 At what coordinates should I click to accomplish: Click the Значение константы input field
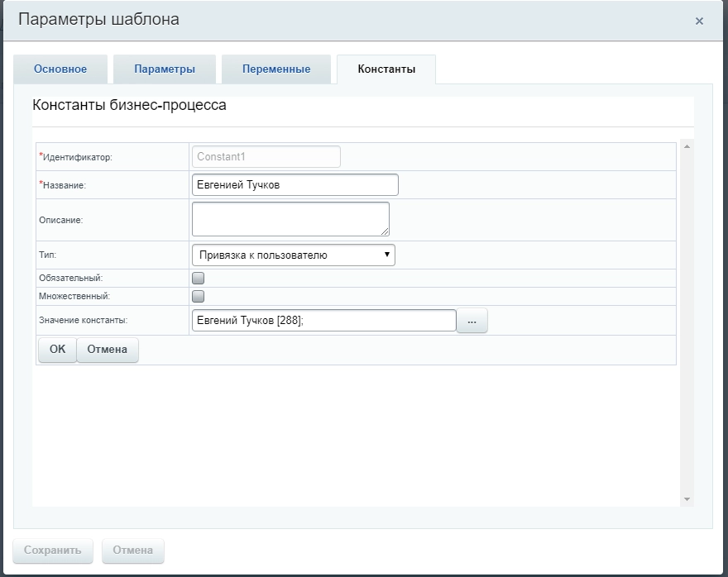pos(323,321)
